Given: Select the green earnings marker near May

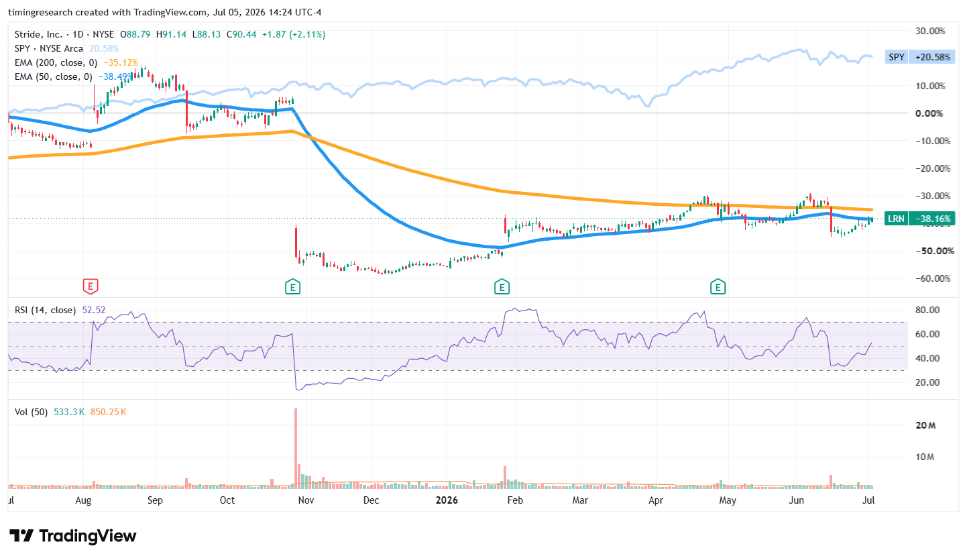Looking at the screenshot, I should 718,287.
